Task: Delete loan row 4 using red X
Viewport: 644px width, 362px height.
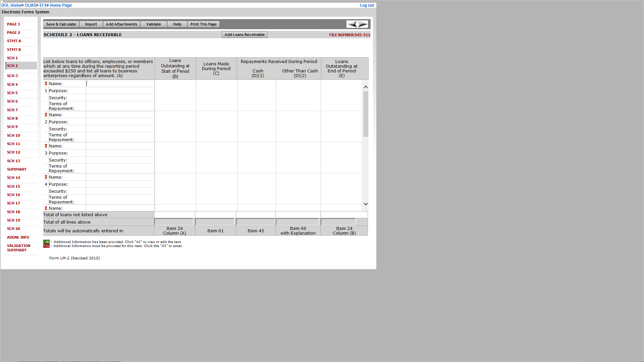Action: pos(46,177)
